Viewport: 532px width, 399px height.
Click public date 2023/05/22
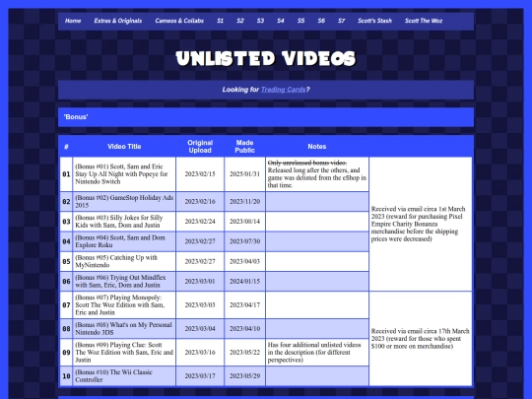click(x=244, y=352)
